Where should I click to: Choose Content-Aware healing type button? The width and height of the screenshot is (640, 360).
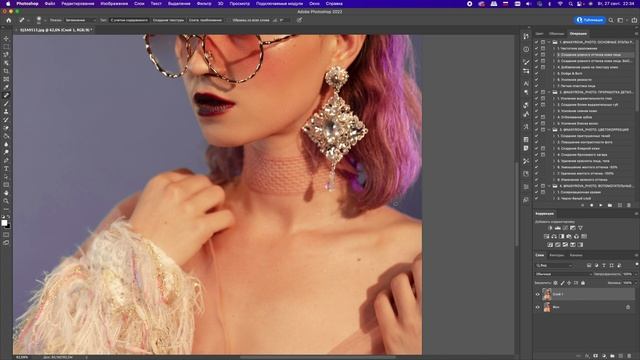(x=129, y=20)
